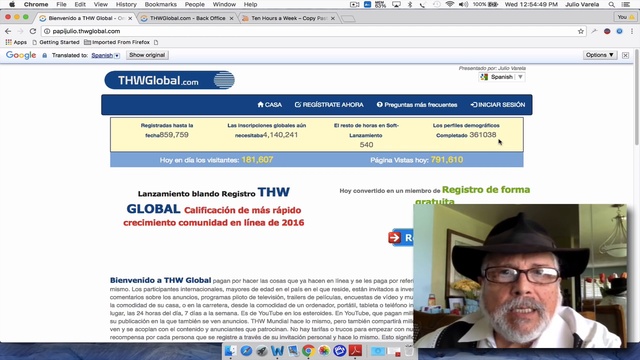Viewport: 640px width, 360px height.
Task: Click the CASA home nav link
Action: pyautogui.click(x=269, y=105)
